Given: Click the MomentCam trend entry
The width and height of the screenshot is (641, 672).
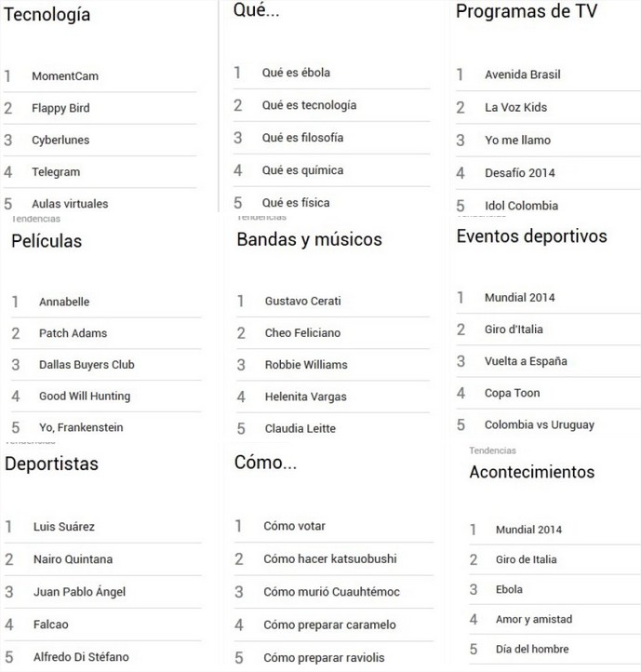Looking at the screenshot, I should click(65, 76).
